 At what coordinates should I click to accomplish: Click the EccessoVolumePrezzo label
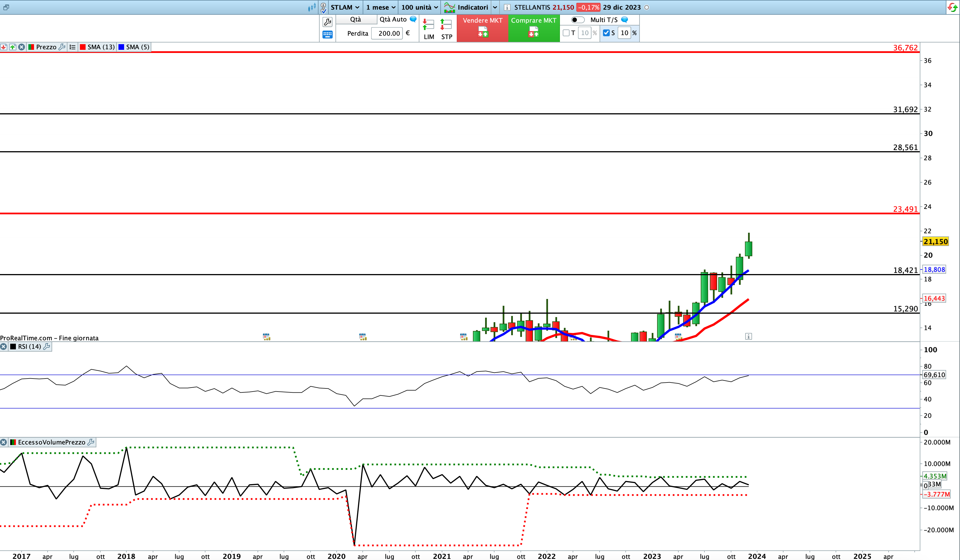click(x=52, y=442)
